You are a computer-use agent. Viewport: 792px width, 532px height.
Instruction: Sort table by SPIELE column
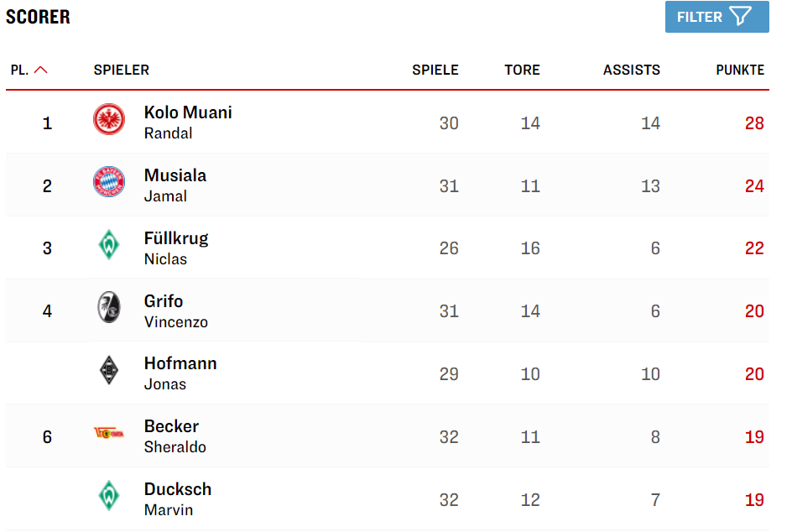coord(435,70)
